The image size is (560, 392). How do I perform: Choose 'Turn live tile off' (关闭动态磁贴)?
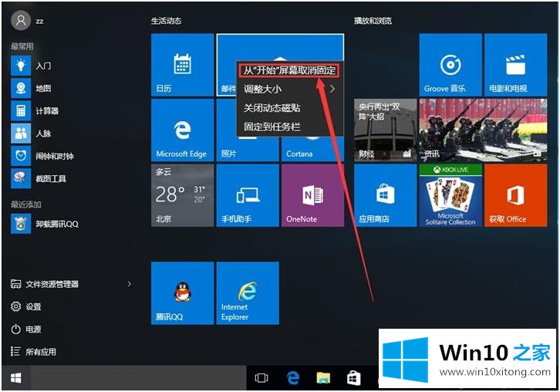click(x=289, y=108)
